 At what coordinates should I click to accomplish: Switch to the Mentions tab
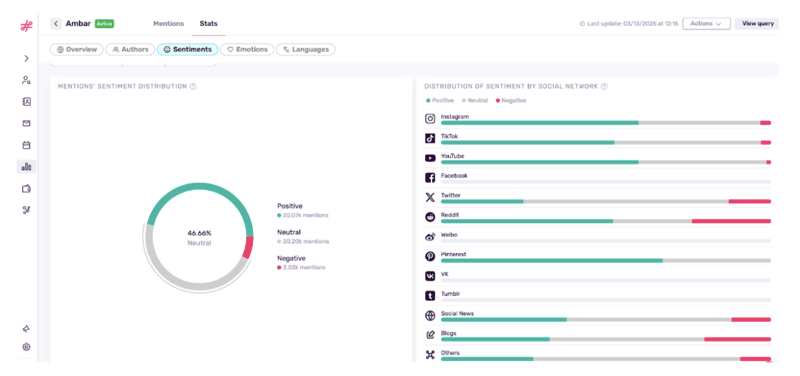pyautogui.click(x=168, y=23)
